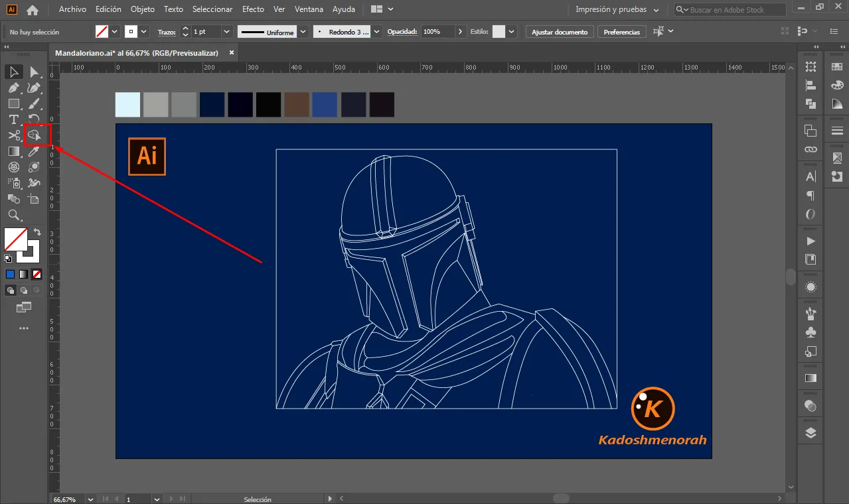The height and width of the screenshot is (504, 849).
Task: Switch to Mandaloriano.ai document tab
Action: tap(137, 53)
